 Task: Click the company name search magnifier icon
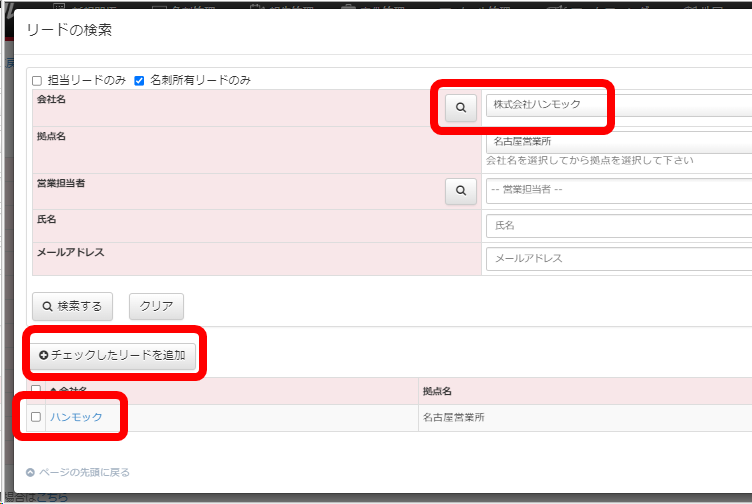[460, 105]
